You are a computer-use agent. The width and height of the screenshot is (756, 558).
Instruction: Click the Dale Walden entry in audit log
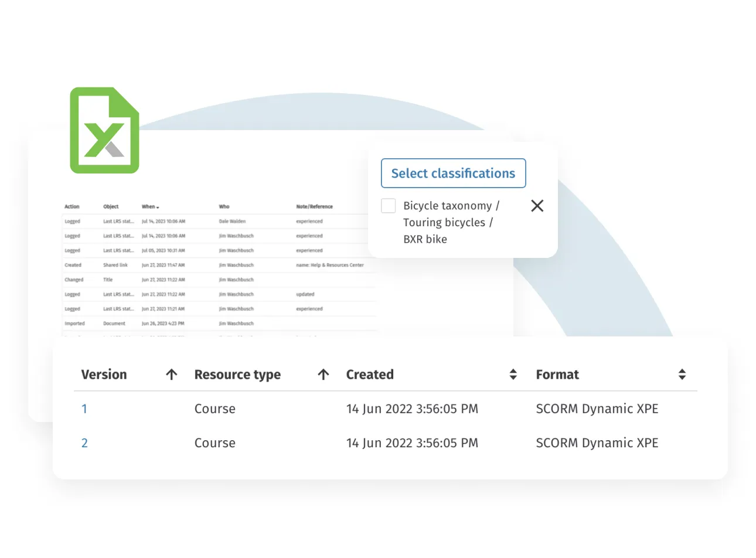pyautogui.click(x=232, y=222)
